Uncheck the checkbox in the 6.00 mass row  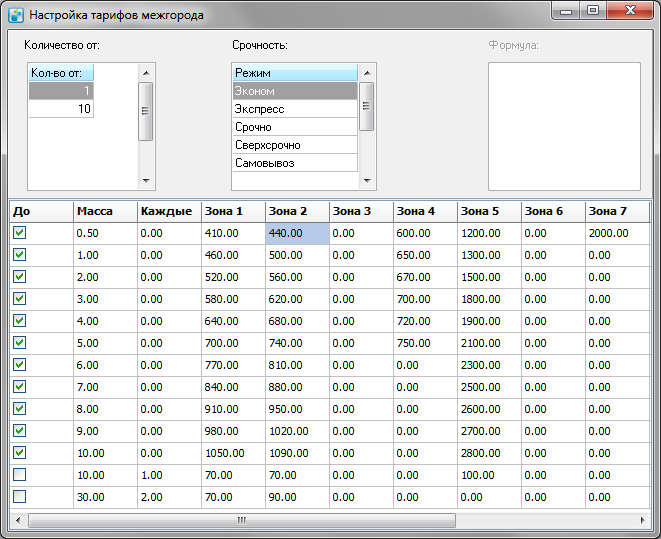19,364
